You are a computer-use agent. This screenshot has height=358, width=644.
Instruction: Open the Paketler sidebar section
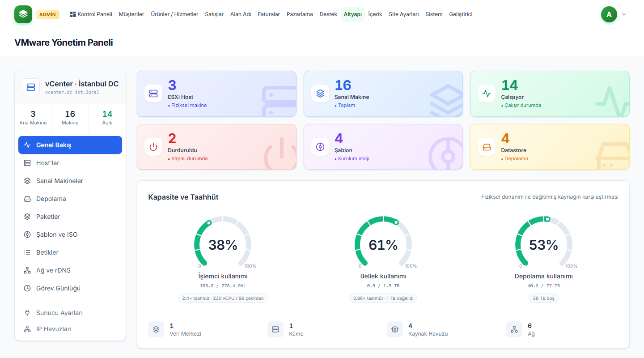coord(70,217)
